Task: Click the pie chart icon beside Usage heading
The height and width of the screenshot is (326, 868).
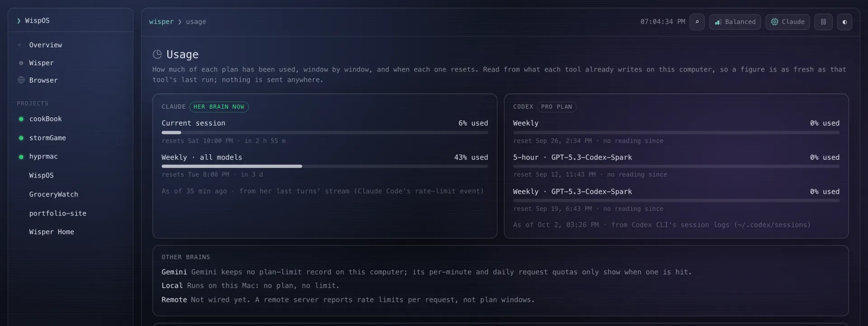Action: point(157,54)
